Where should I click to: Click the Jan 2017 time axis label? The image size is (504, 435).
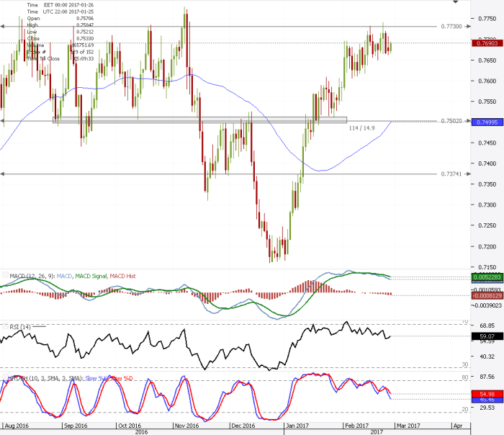point(297,426)
